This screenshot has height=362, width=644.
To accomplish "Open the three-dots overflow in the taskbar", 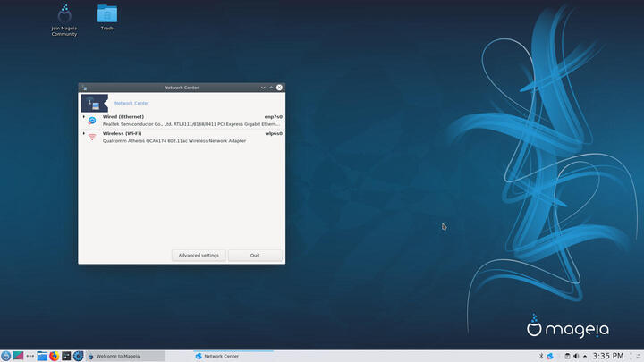I will point(30,356).
